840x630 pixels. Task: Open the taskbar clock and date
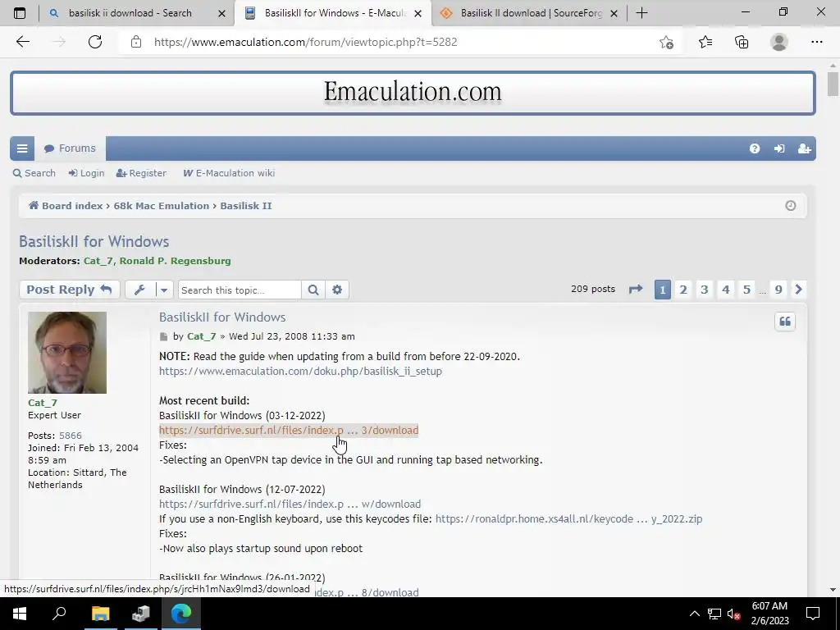coord(769,614)
